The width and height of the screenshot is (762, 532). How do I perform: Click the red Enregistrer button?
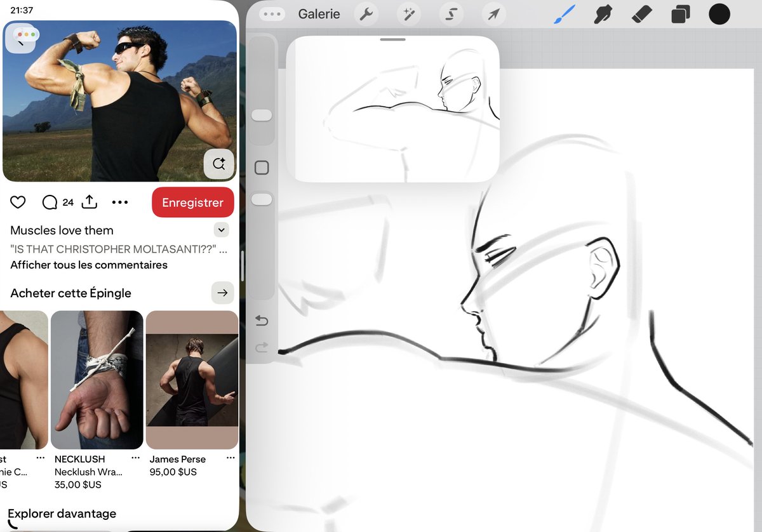pos(193,203)
